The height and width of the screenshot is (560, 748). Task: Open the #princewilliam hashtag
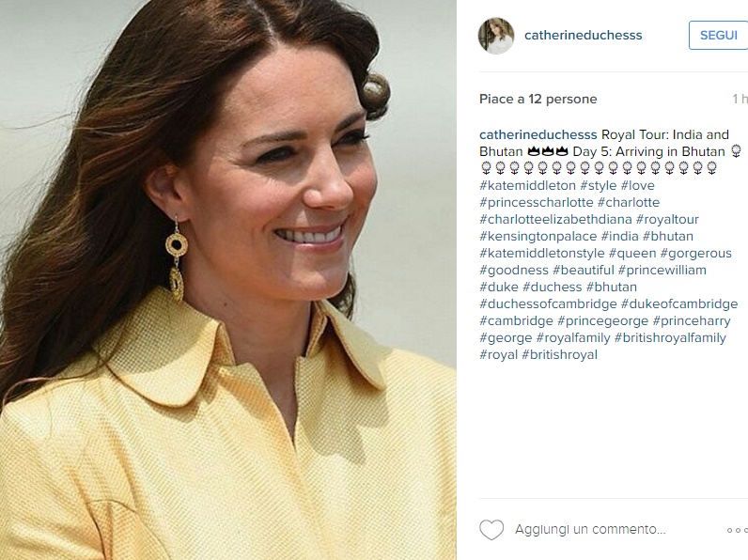[662, 270]
